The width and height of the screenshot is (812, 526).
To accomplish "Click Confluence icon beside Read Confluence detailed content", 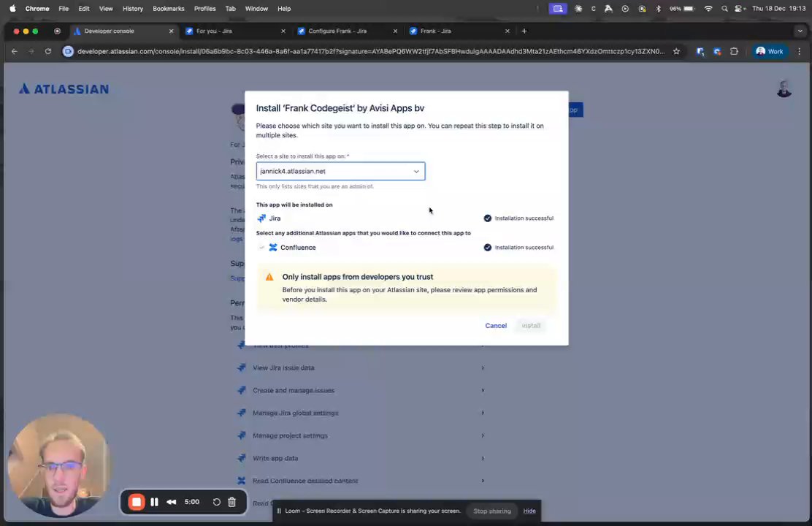I will (241, 481).
